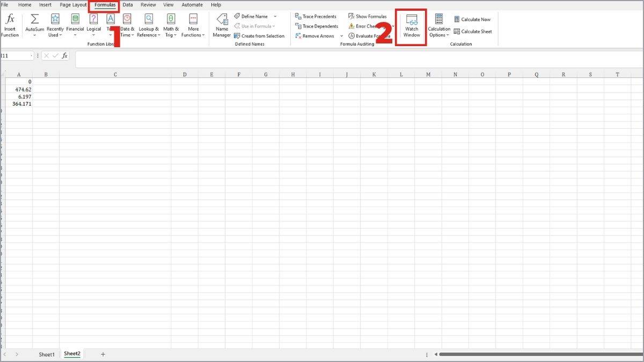Open the Date & Time functions list
The image size is (644, 362).
127,26
